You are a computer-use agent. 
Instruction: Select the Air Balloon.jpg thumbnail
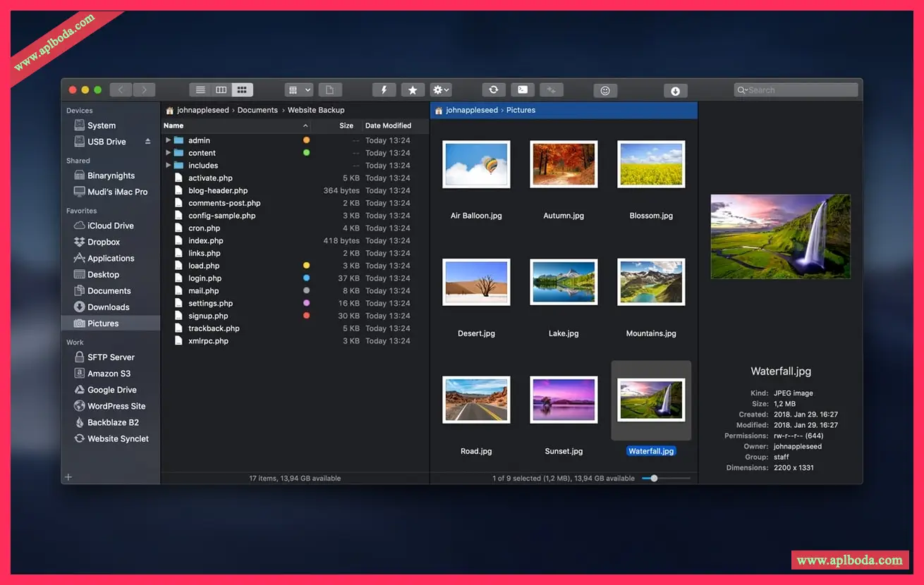(476, 164)
